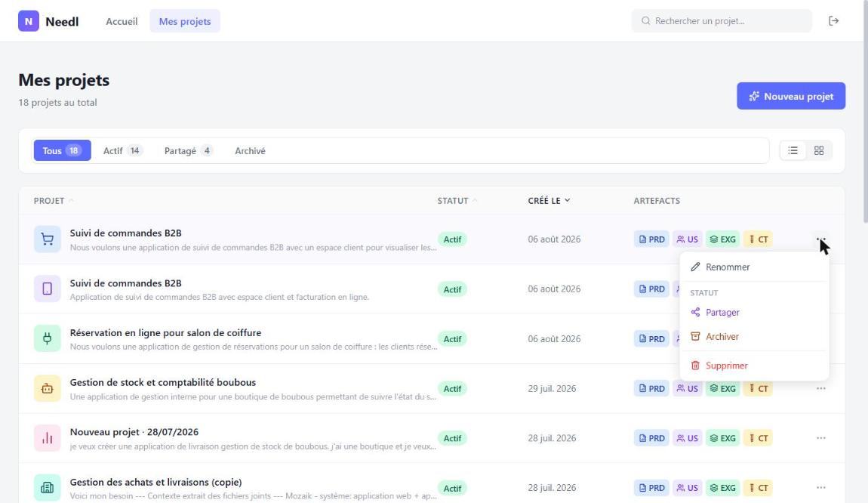Switch to list view layout
This screenshot has width=868, height=503.
793,151
